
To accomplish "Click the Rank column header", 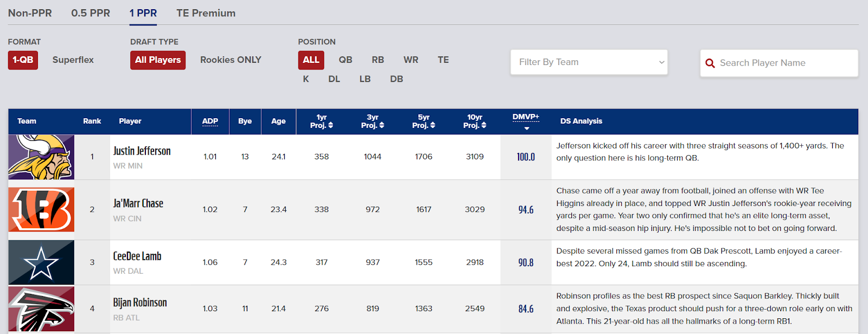I will click(x=92, y=121).
